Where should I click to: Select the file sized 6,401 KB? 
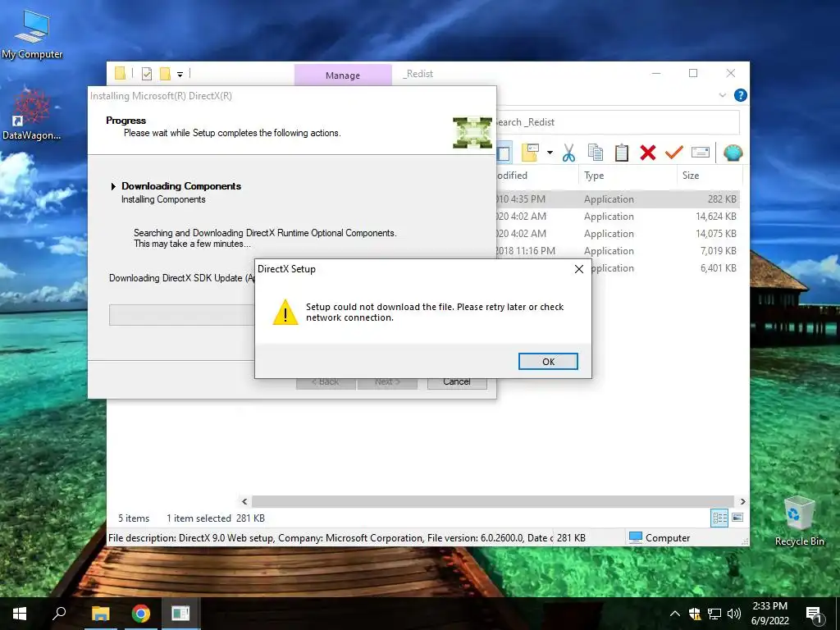(664, 268)
